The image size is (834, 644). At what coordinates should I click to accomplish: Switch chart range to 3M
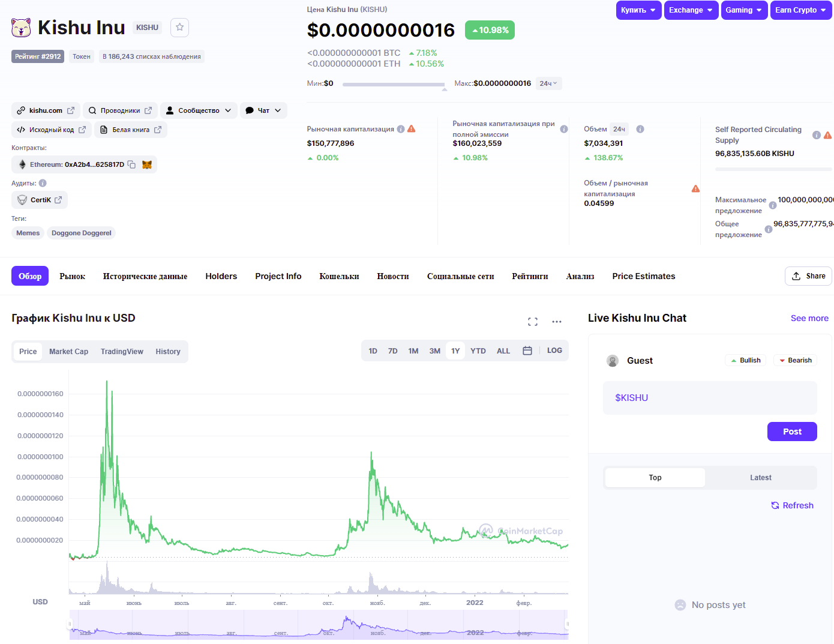[x=435, y=351]
